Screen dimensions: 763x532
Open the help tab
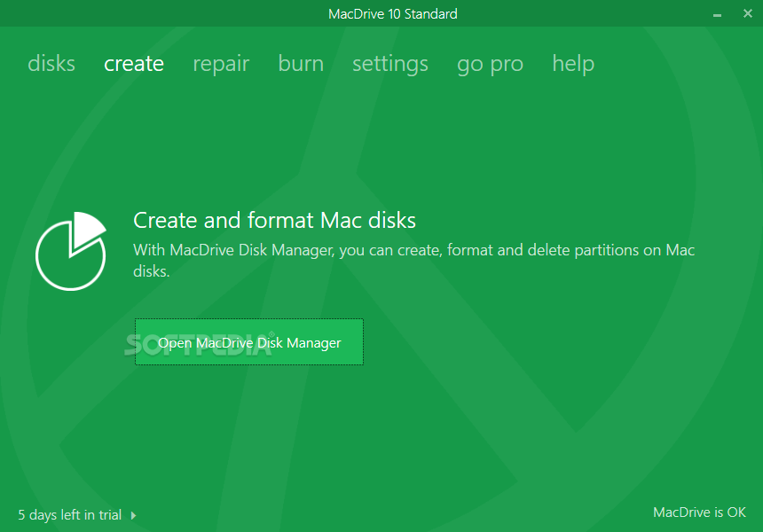[573, 64]
